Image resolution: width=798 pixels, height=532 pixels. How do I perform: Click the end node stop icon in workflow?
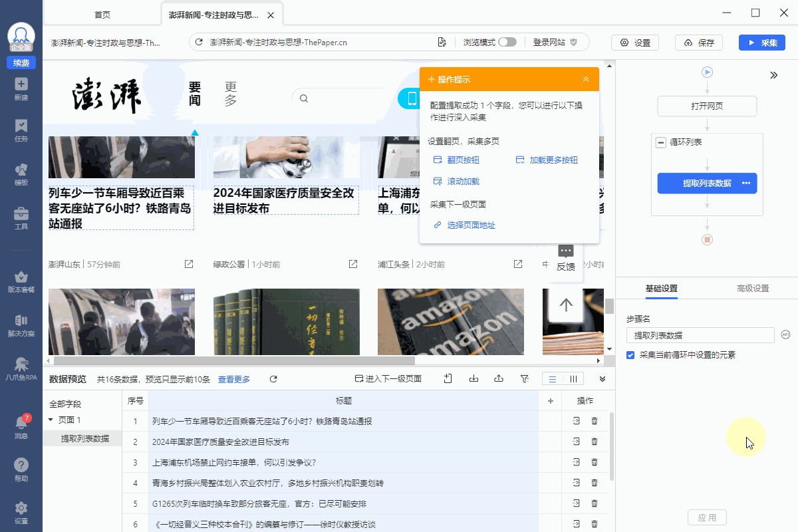tap(707, 239)
